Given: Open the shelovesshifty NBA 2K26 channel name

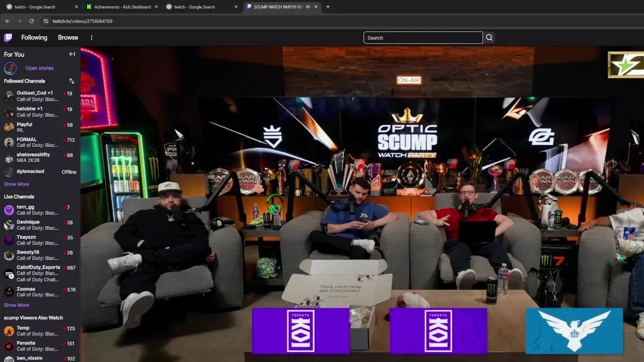Looking at the screenshot, I should (x=33, y=155).
